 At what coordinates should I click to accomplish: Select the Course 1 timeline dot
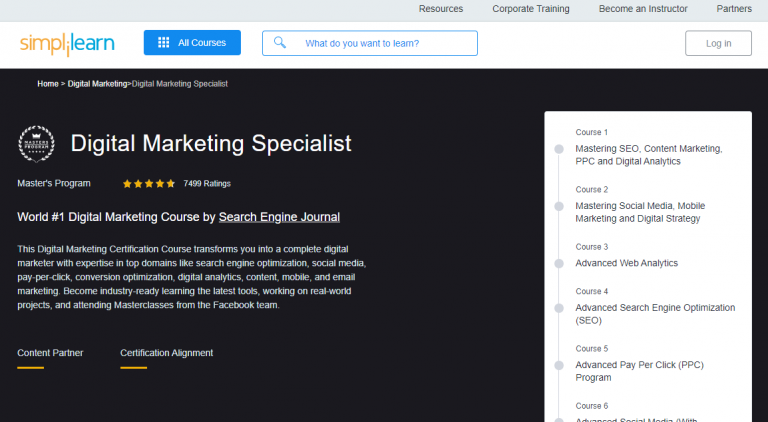pos(559,149)
